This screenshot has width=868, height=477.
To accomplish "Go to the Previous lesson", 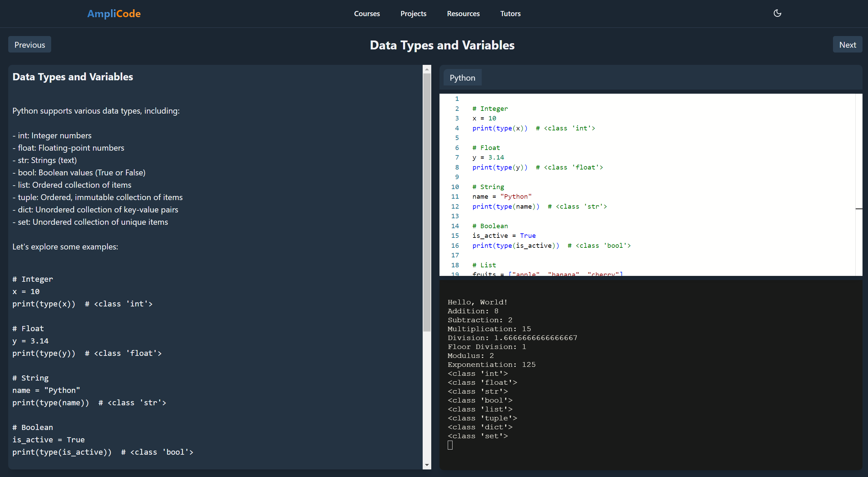I will pyautogui.click(x=30, y=45).
